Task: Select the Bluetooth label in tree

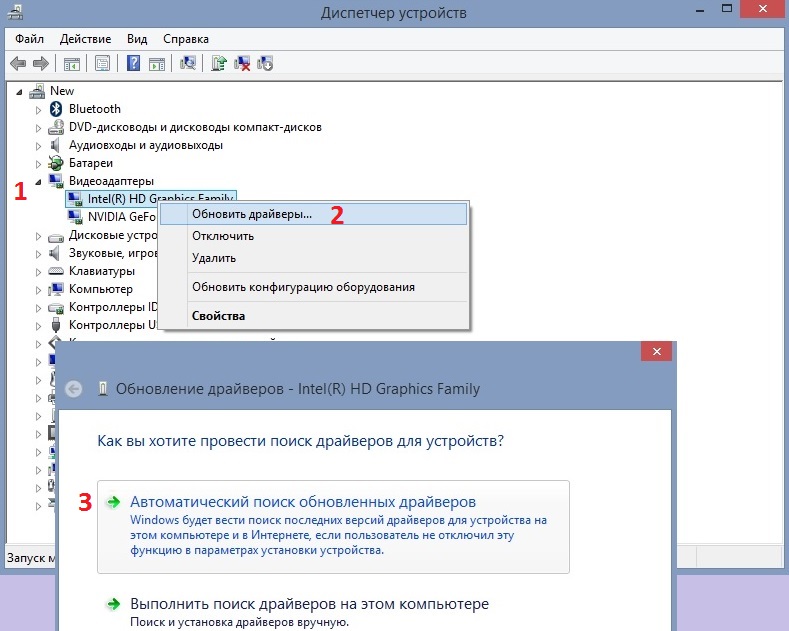Action: click(x=95, y=109)
